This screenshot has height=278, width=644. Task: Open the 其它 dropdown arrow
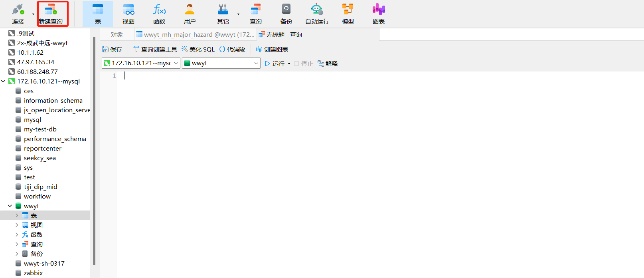[x=238, y=14]
